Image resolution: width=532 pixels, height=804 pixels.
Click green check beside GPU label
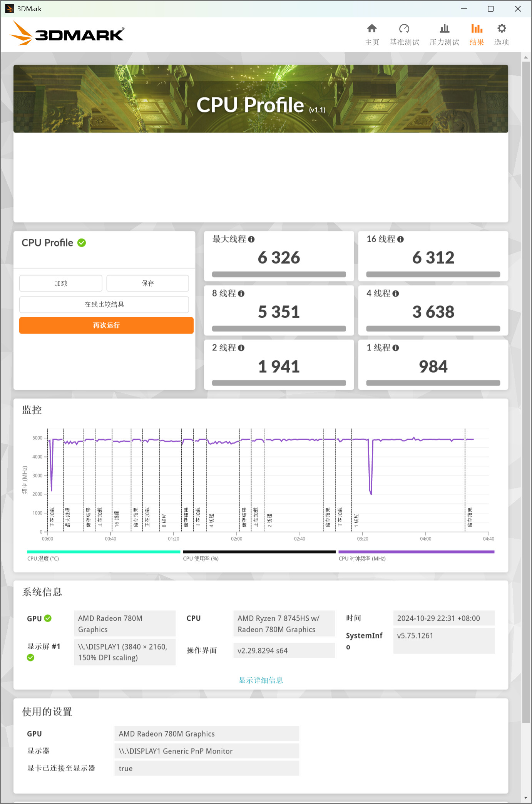[48, 618]
